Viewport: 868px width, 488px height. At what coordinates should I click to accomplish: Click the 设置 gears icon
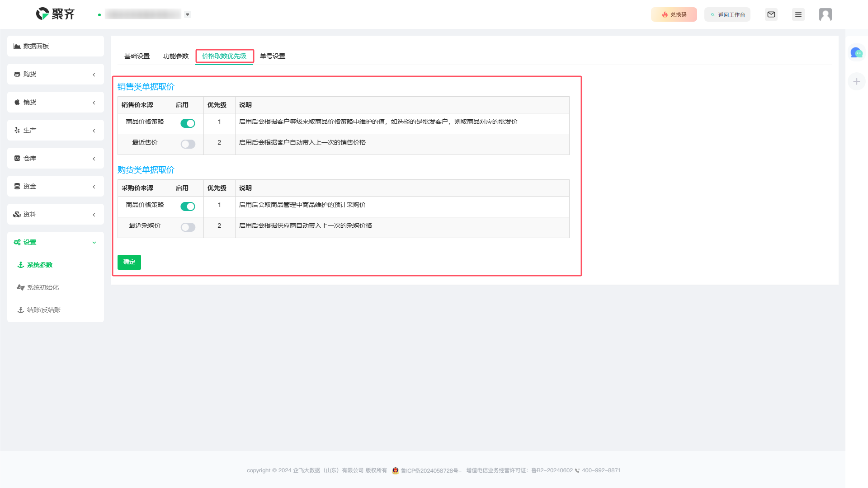(17, 242)
